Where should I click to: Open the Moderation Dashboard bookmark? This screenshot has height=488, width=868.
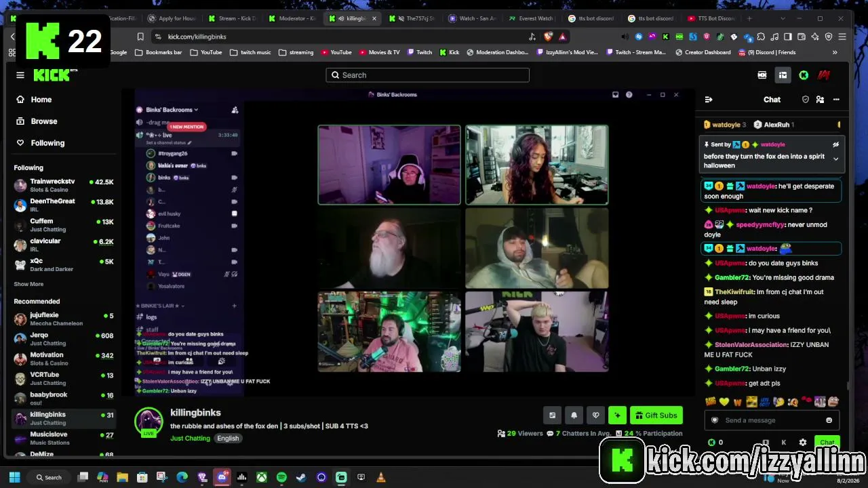(x=496, y=52)
